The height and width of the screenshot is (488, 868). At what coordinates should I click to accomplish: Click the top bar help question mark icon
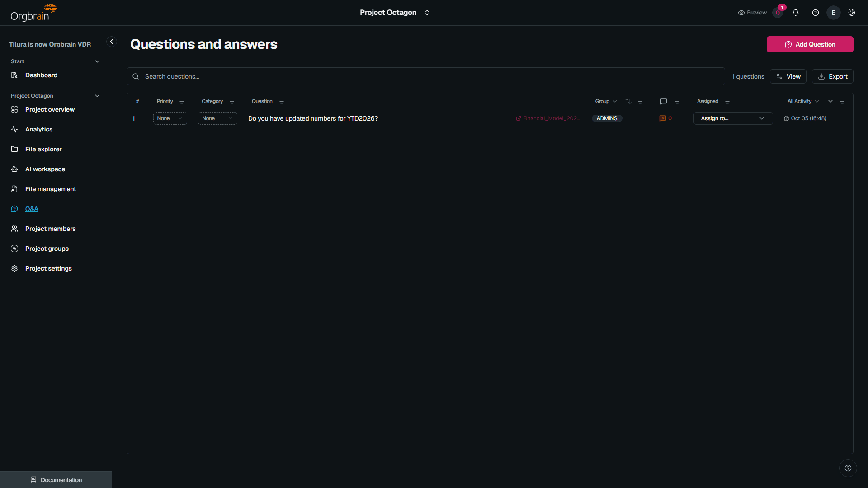pos(816,13)
